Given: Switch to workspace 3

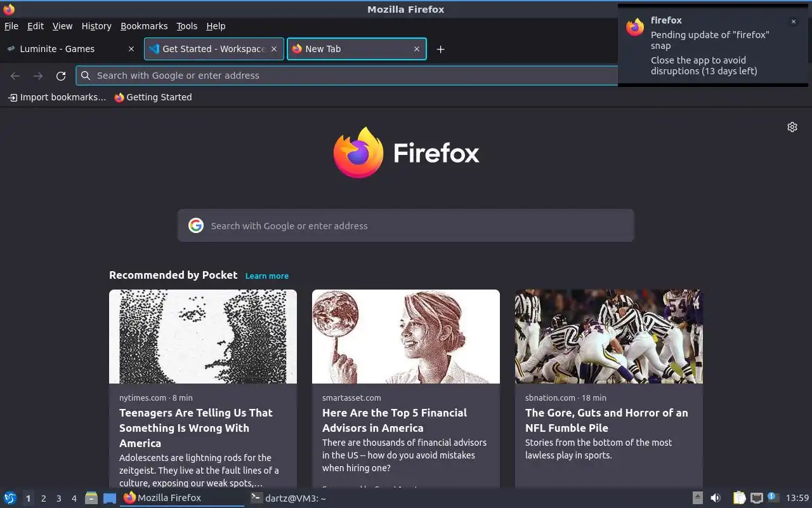Looking at the screenshot, I should pyautogui.click(x=58, y=498).
